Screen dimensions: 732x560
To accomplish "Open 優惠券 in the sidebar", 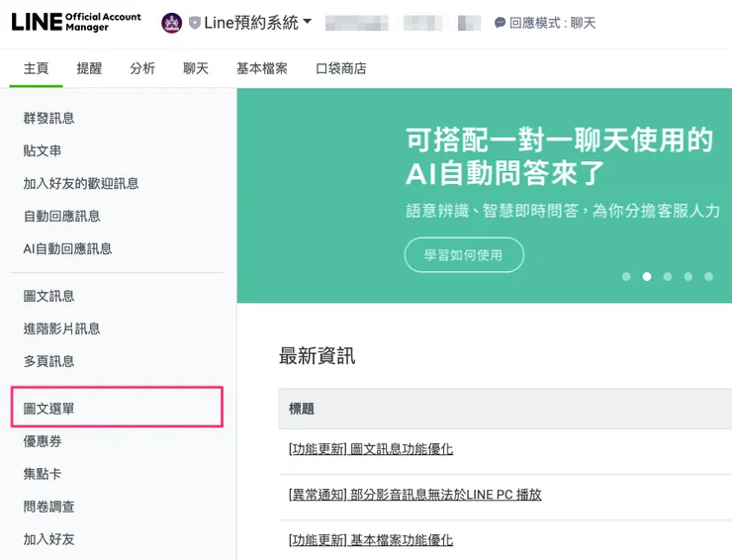I will click(x=43, y=441).
